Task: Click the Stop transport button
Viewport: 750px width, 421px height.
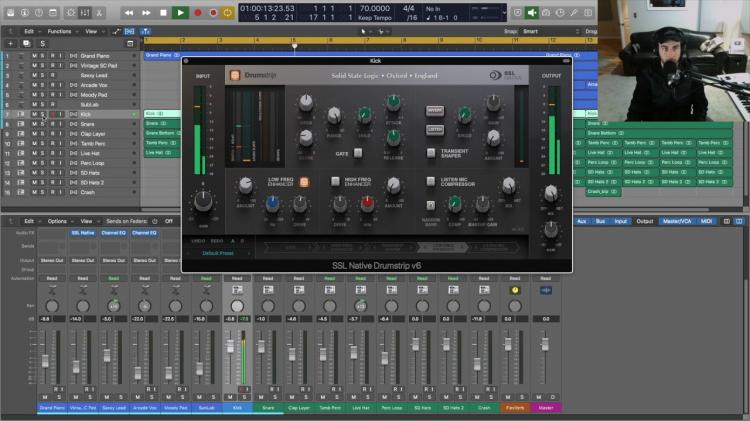Action: 163,13
